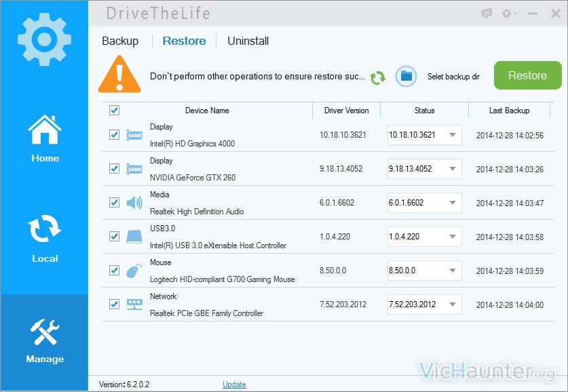This screenshot has height=392, width=568.
Task: Select the Realtek PCIe GBE Family Controller name
Action: click(x=206, y=313)
